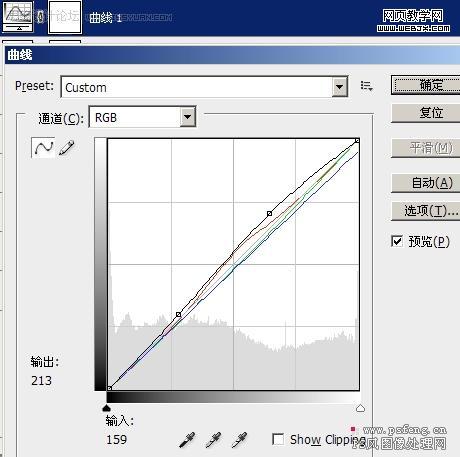
Task: Open the preset options menu icon
Action: (x=366, y=86)
